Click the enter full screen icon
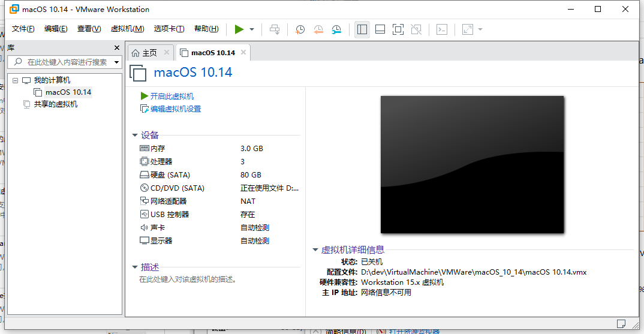 (398, 29)
